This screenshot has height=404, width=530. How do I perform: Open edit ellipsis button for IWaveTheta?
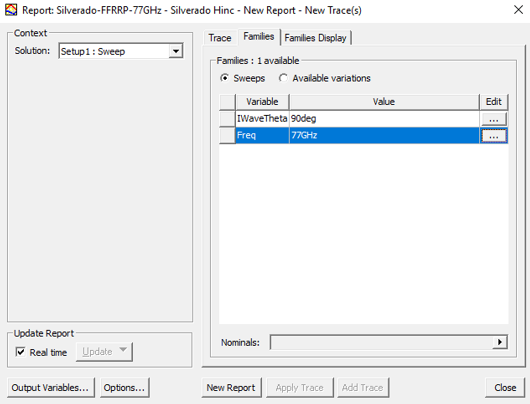[x=493, y=119]
